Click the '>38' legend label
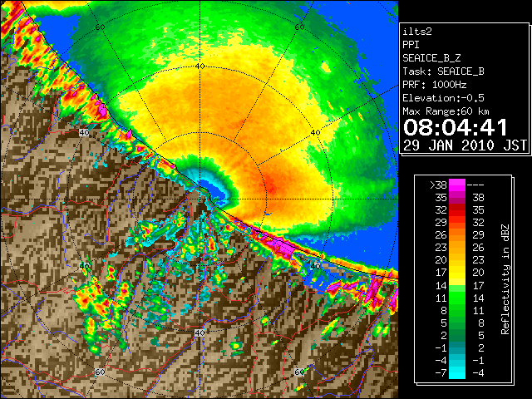 pyautogui.click(x=438, y=185)
